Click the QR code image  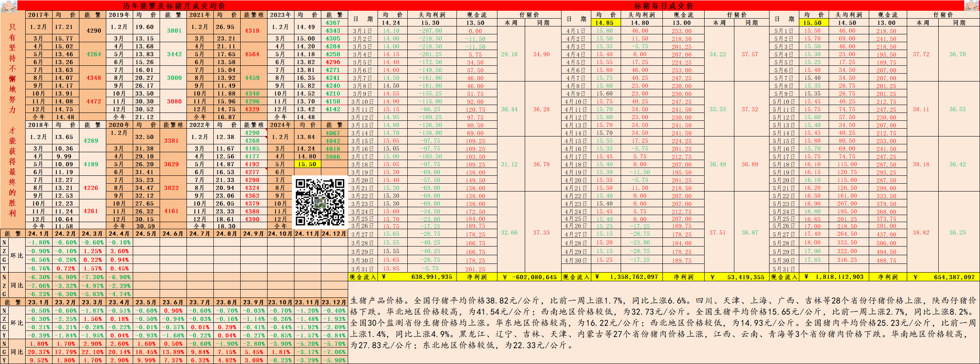pyautogui.click(x=320, y=202)
